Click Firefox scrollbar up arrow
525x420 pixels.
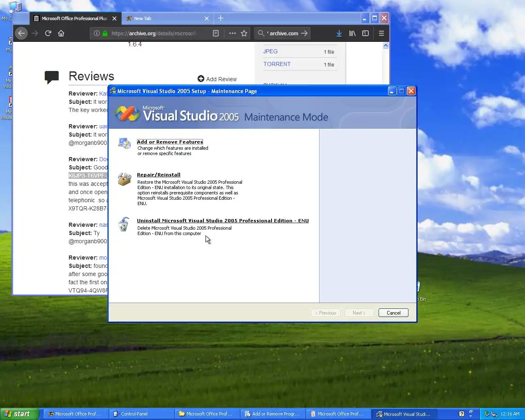[x=386, y=46]
